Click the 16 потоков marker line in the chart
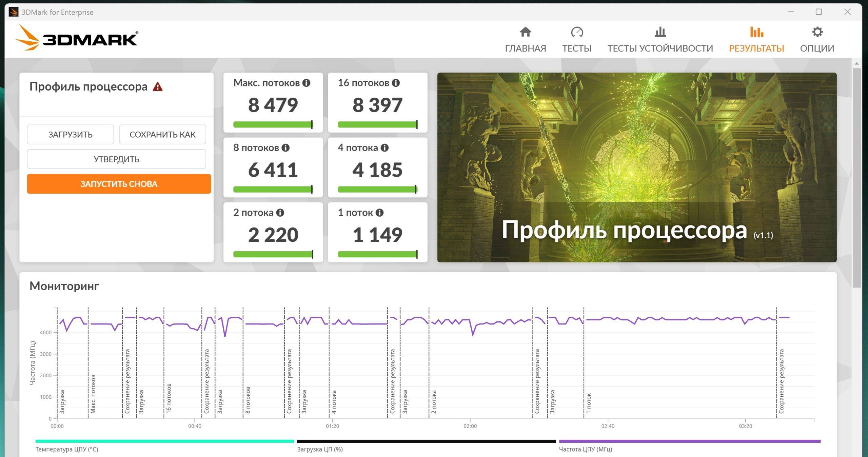The image size is (868, 457). (x=164, y=363)
